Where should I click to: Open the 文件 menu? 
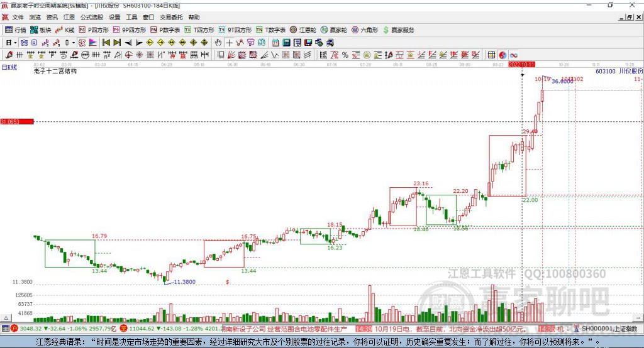tap(18, 17)
